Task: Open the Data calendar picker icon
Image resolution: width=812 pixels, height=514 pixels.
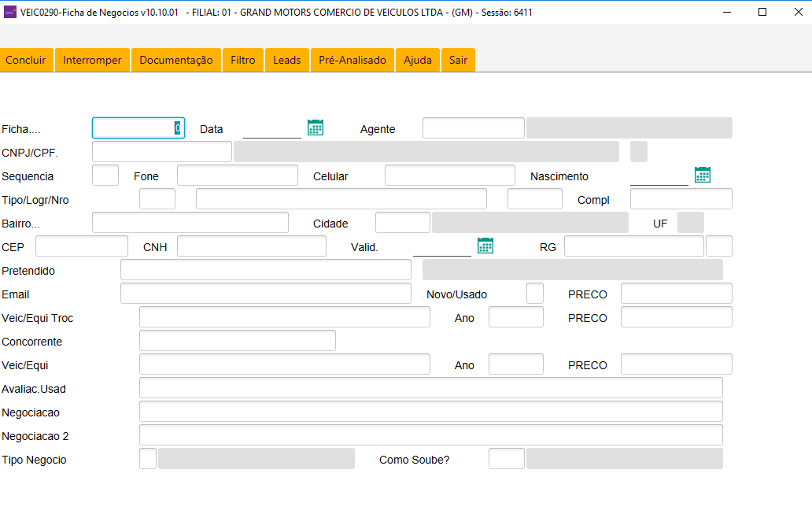Action: pos(316,128)
